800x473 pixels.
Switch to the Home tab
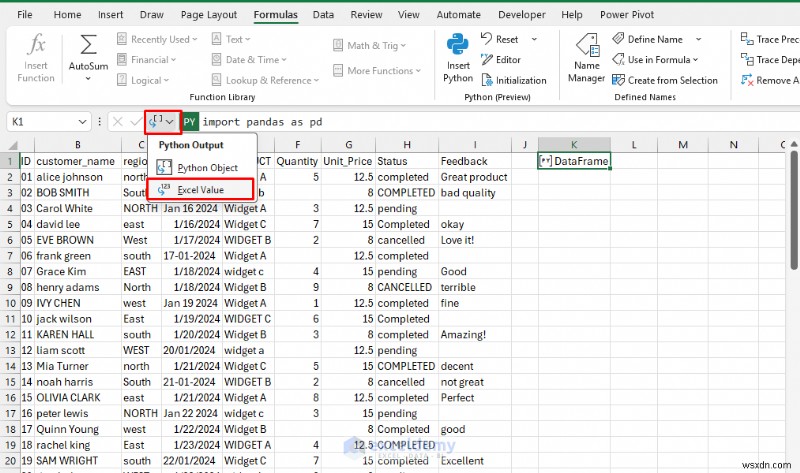(x=67, y=14)
